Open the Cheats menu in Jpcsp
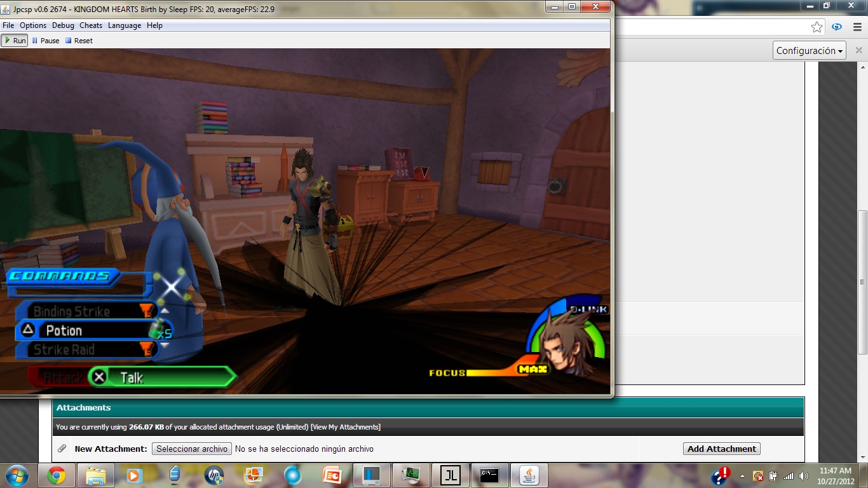Viewport: 868px width, 488px height. [x=91, y=25]
